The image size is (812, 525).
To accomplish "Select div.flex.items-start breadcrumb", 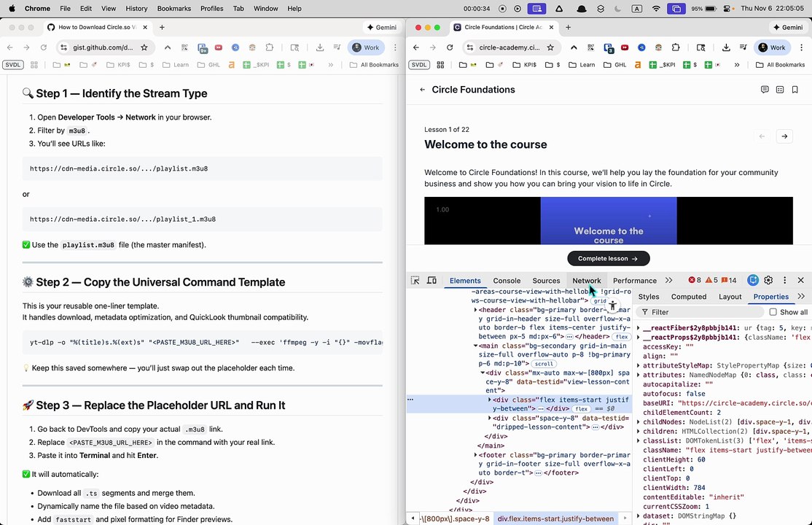I will pos(555,518).
